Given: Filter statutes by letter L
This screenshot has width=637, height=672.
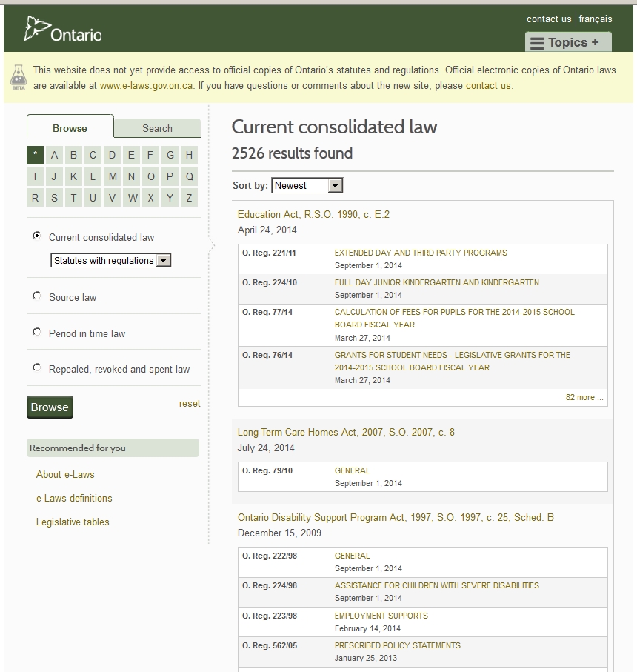Looking at the screenshot, I should (93, 176).
